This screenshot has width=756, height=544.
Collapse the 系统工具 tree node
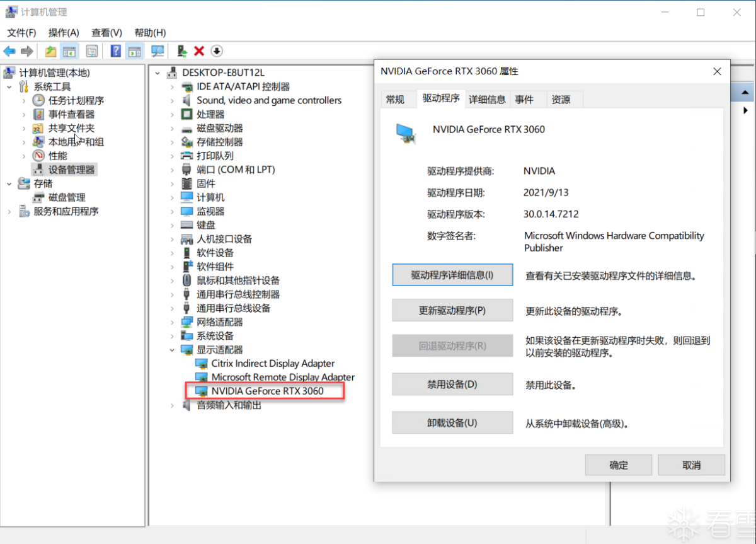point(9,87)
